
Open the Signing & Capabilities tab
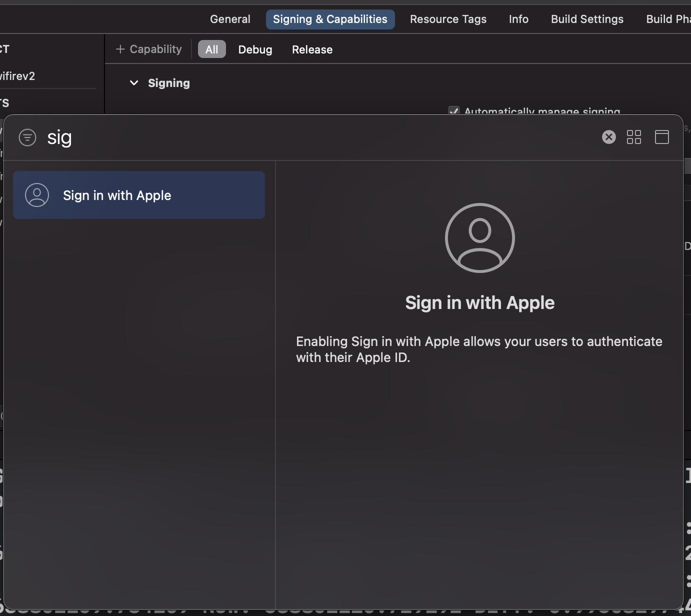[330, 19]
